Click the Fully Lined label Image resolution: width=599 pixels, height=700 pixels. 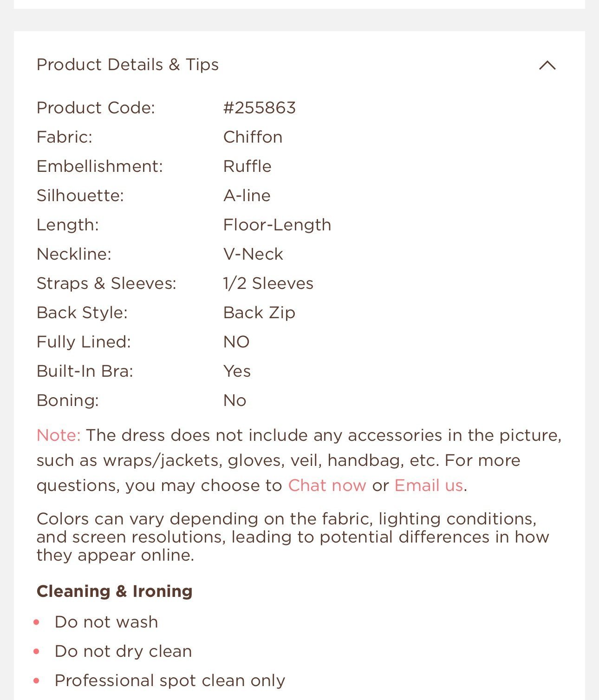coord(84,342)
